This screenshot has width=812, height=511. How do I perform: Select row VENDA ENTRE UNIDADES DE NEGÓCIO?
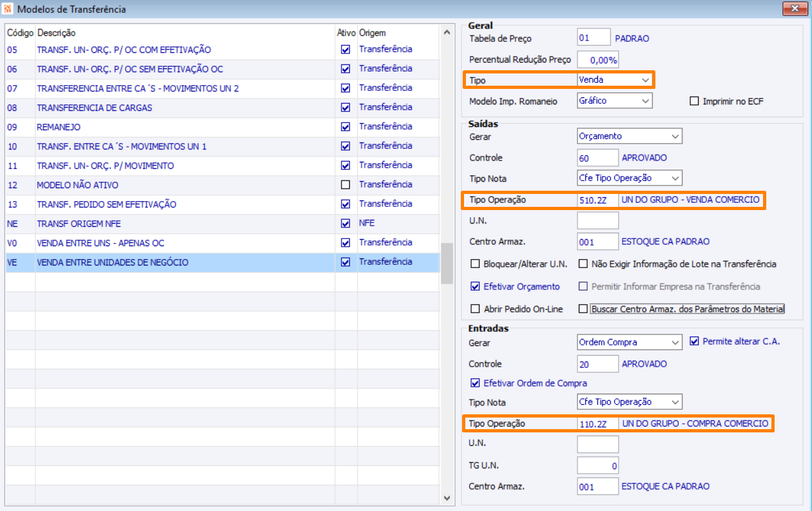[x=222, y=262]
